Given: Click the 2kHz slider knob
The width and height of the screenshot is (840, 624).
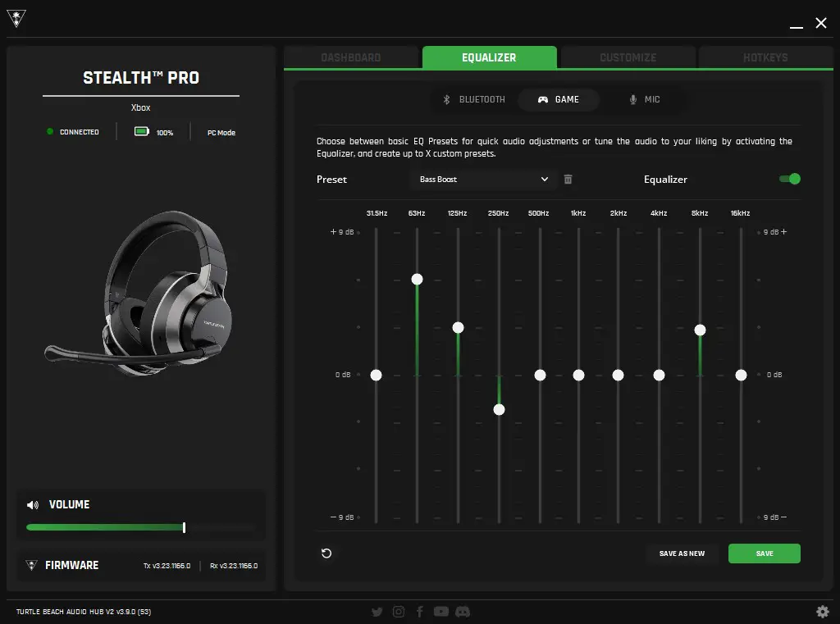Looking at the screenshot, I should point(618,376).
